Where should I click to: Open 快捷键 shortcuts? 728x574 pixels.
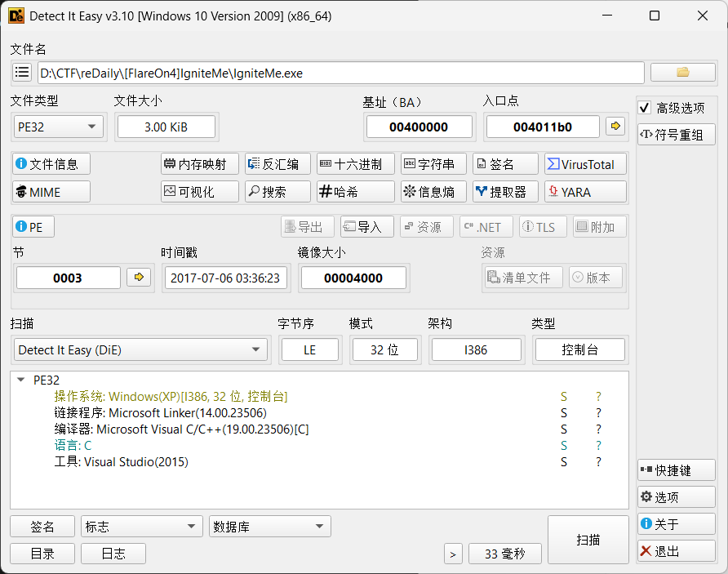(676, 470)
